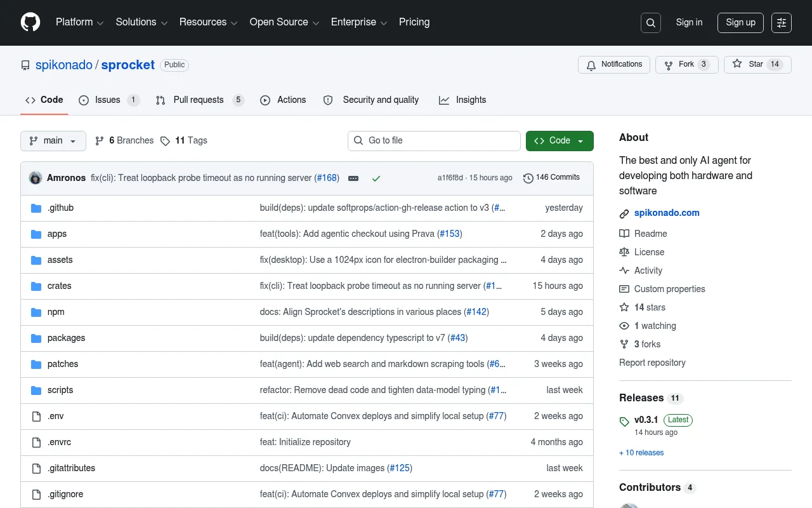812x508 pixels.
Task: Click the history clock icon by 146 Commits
Action: (528, 178)
